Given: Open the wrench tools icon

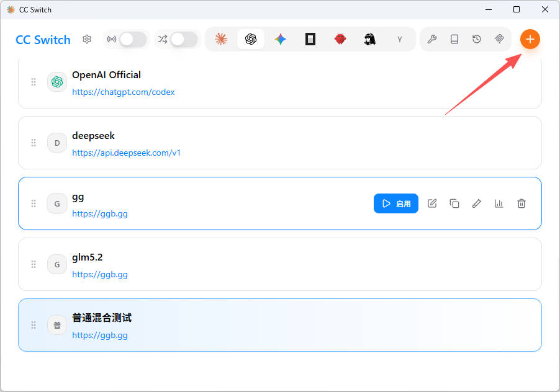Looking at the screenshot, I should point(431,39).
